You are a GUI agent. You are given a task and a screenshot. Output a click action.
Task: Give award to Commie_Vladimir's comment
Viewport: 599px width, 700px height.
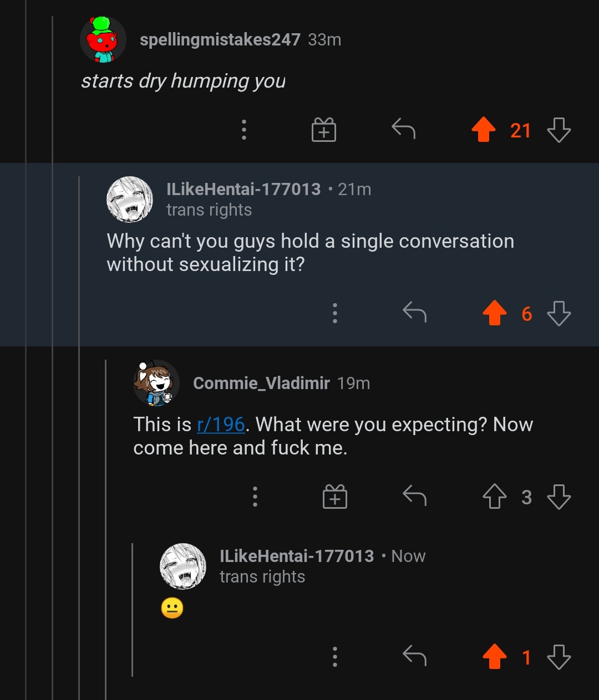coord(335,497)
